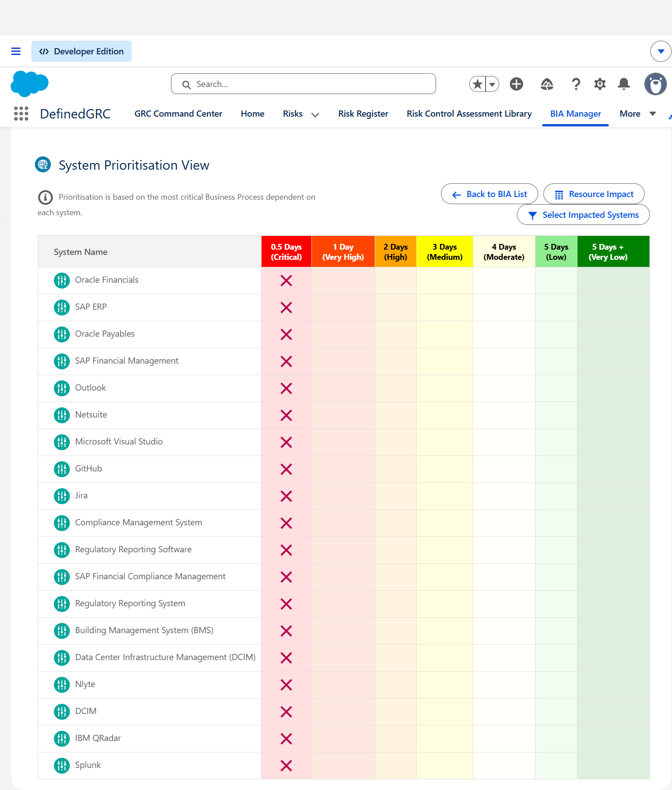Select Data Center Infrastructure Management (DCIM) text

[165, 657]
